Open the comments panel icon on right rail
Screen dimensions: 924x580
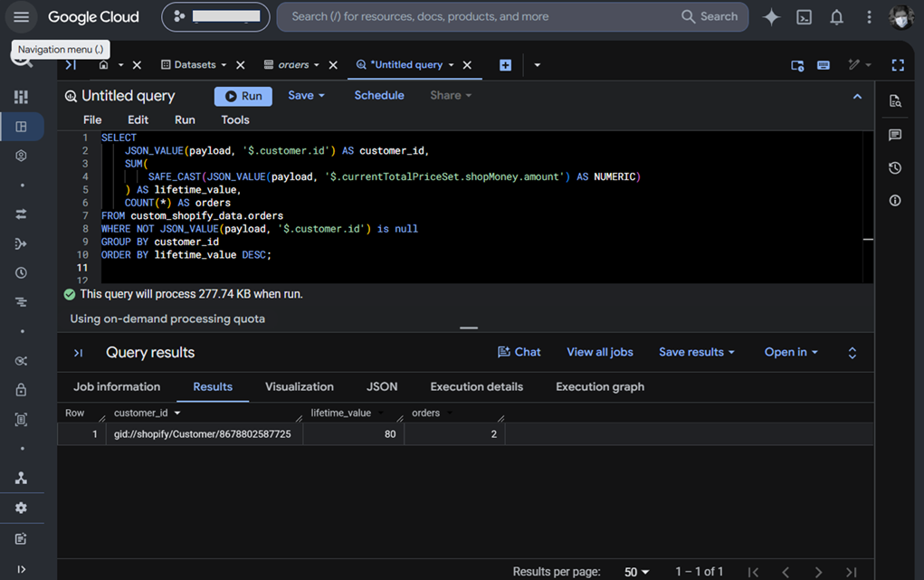(x=895, y=135)
